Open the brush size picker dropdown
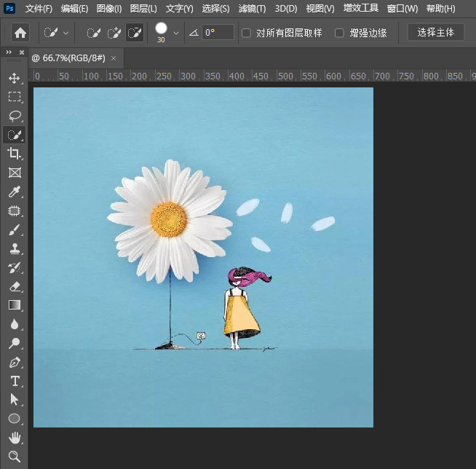This screenshot has width=476, height=469. tap(176, 33)
